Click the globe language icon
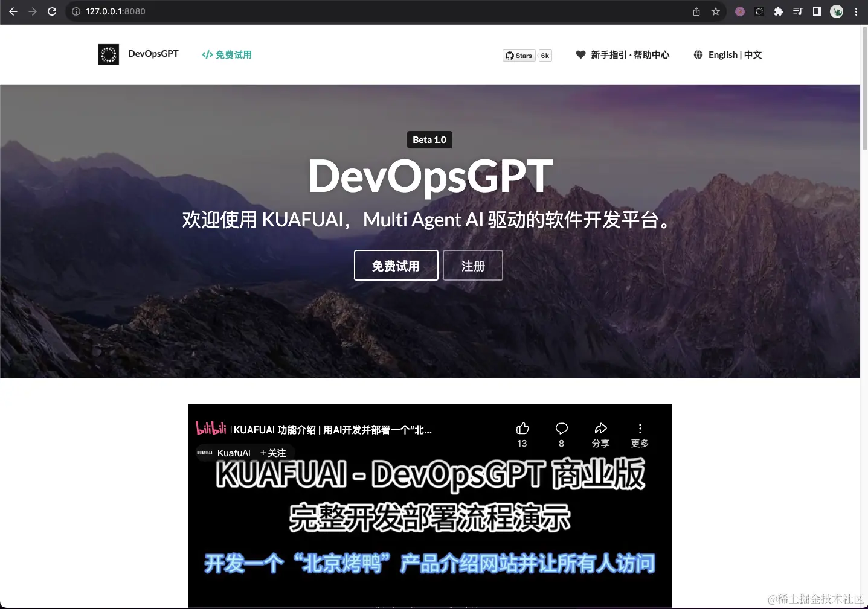Viewport: 868px width, 609px height. (x=698, y=54)
